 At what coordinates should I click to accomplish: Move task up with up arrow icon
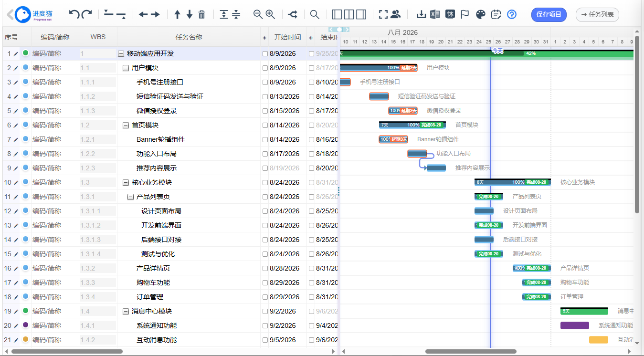[x=177, y=14]
